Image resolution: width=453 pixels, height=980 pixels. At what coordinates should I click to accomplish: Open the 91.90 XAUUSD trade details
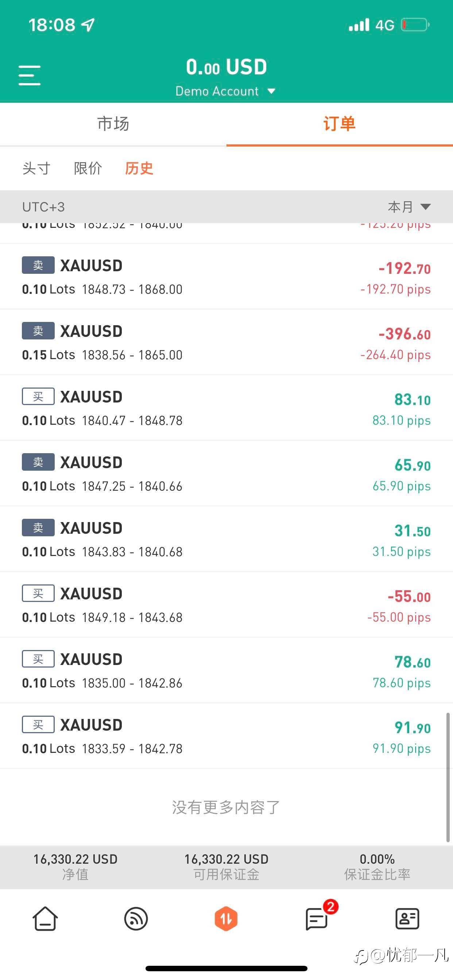pos(226,736)
